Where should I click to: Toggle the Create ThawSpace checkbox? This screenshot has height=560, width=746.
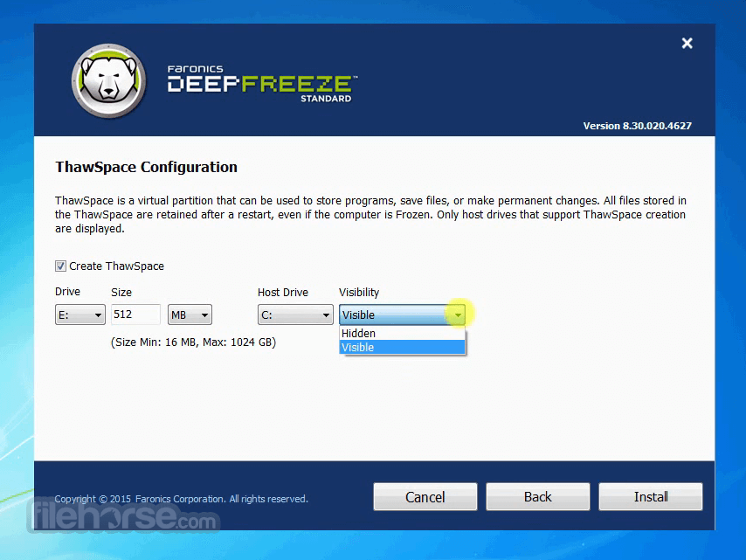(60, 266)
